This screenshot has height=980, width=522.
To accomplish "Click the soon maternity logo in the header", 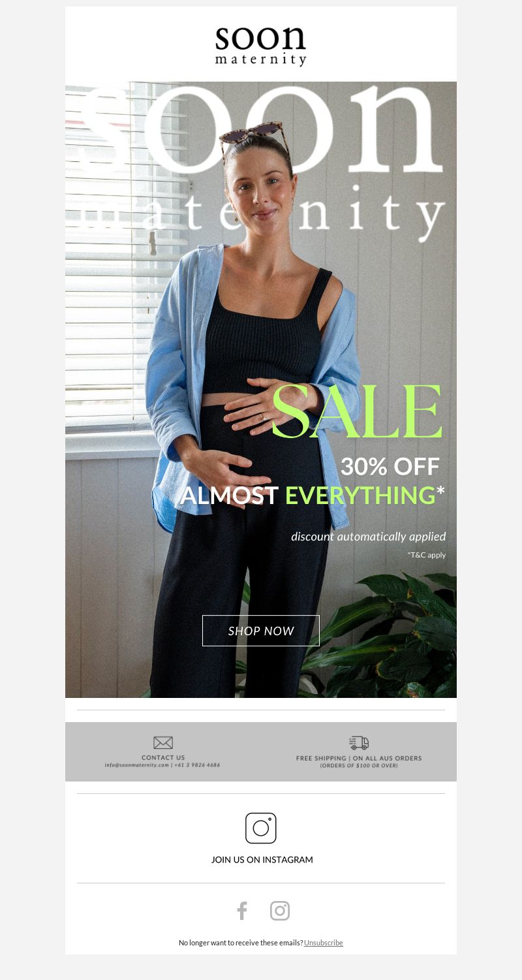I will click(x=260, y=46).
